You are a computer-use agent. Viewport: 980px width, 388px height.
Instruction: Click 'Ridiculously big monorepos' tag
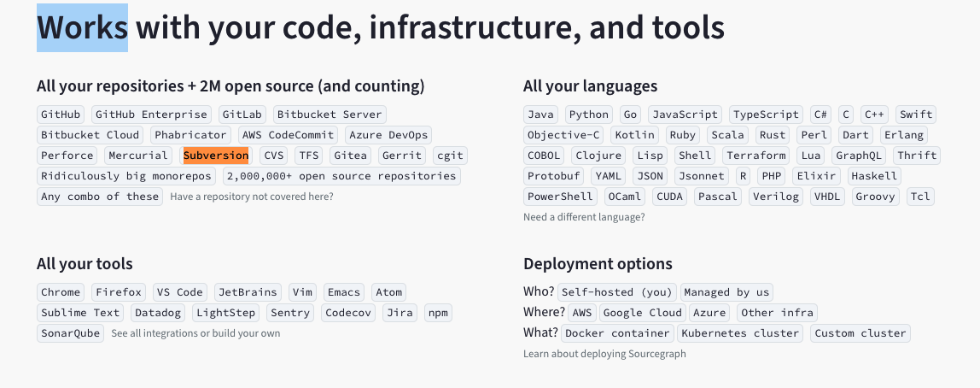(x=127, y=176)
